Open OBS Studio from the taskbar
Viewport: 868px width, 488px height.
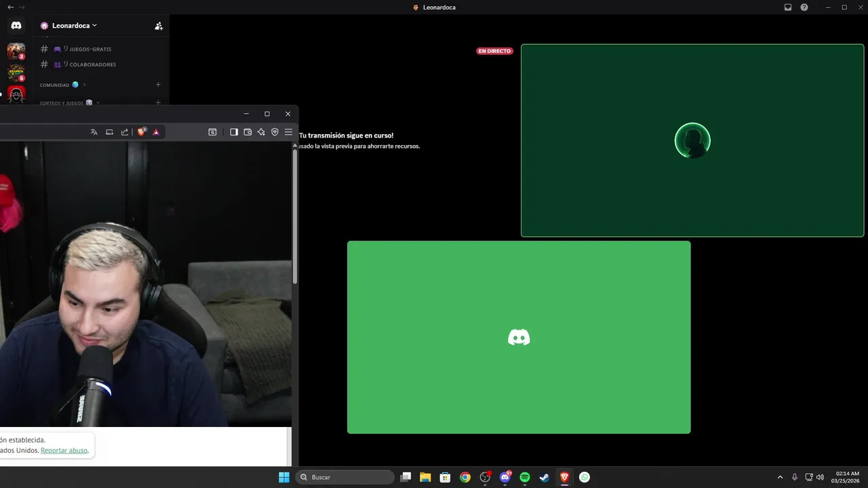[x=485, y=477]
